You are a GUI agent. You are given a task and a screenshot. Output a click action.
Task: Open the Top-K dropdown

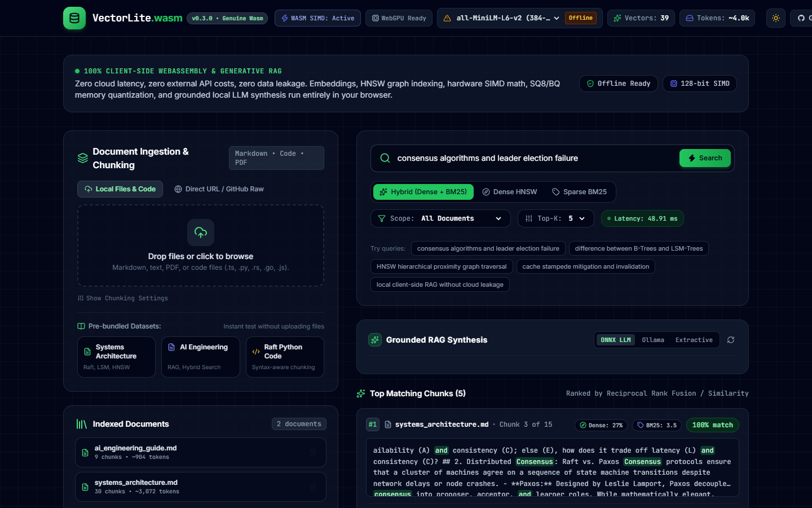click(x=556, y=218)
